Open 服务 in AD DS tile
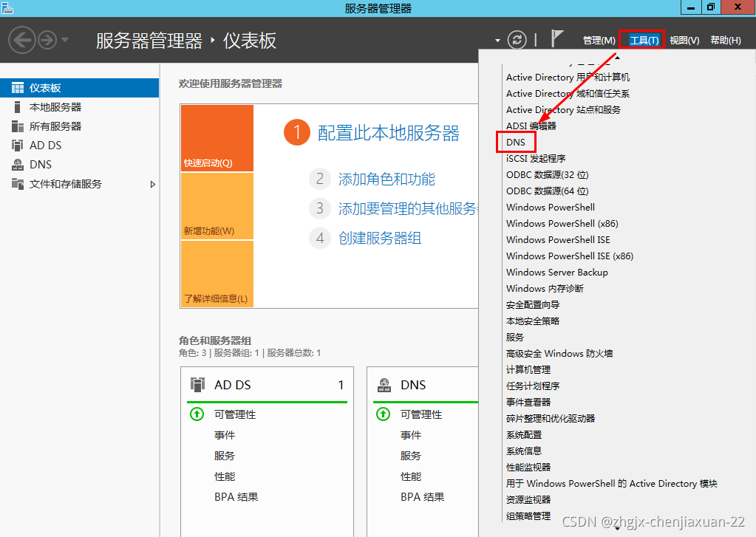 [225, 456]
